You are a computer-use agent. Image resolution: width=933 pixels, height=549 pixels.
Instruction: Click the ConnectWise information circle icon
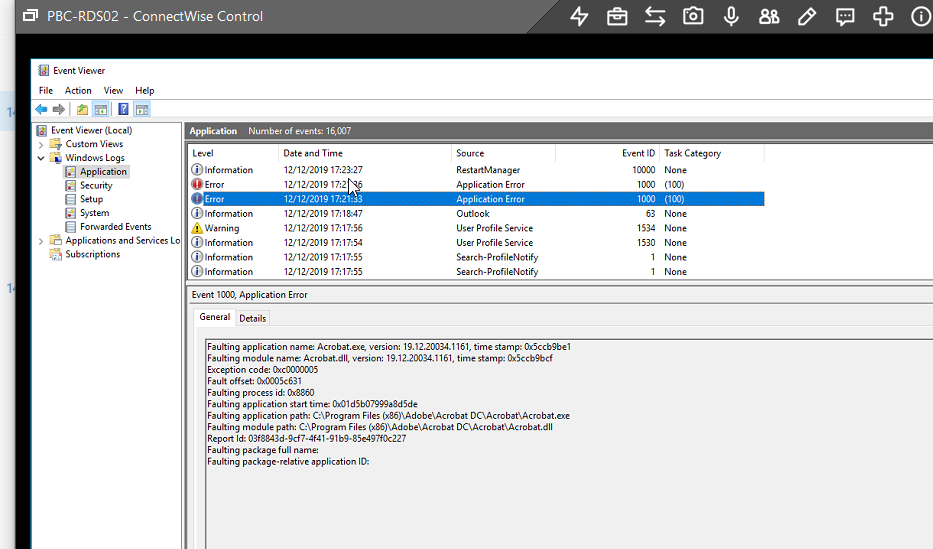click(x=921, y=16)
